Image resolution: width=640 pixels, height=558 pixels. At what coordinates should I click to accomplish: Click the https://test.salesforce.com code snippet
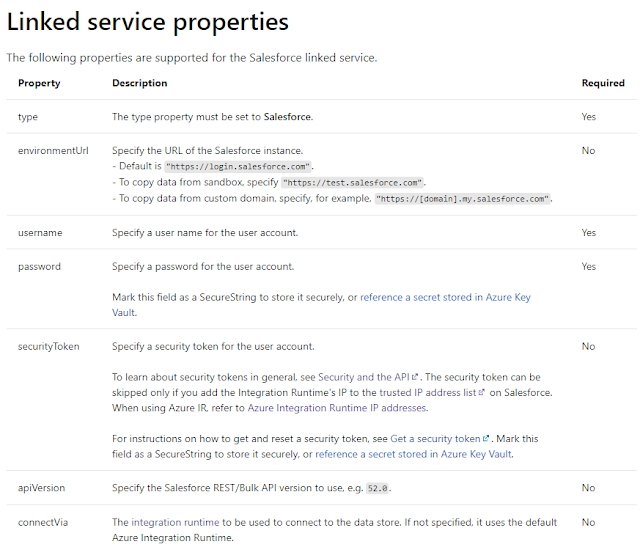click(x=354, y=183)
